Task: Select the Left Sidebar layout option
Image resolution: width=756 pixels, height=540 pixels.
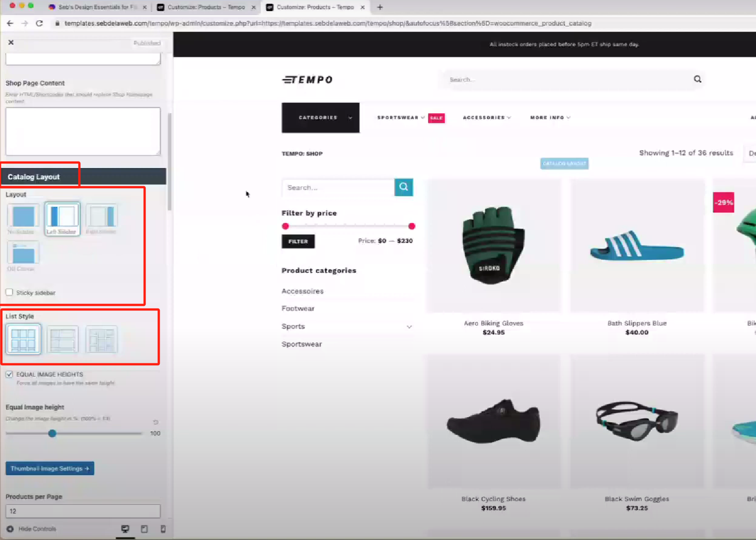Action: point(62,218)
